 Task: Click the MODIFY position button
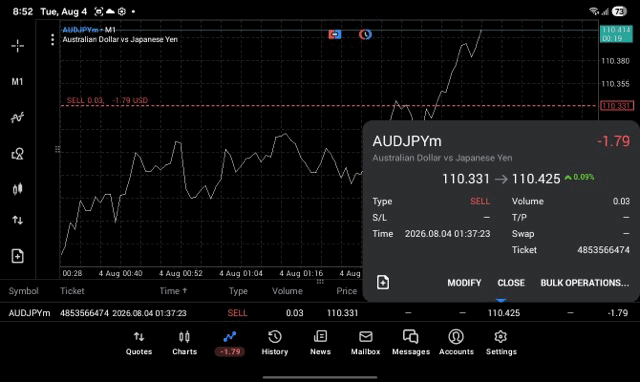[464, 283]
